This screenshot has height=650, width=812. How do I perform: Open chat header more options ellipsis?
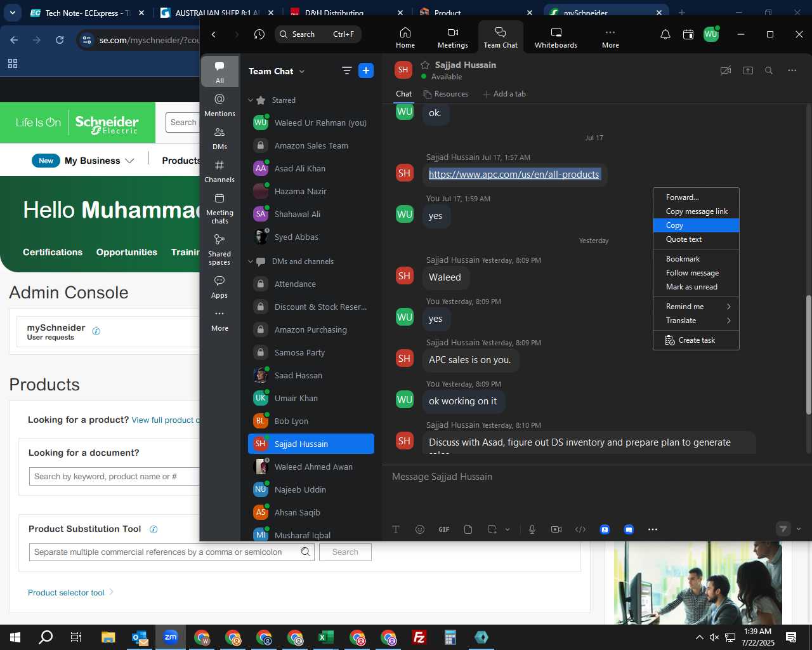click(x=792, y=70)
